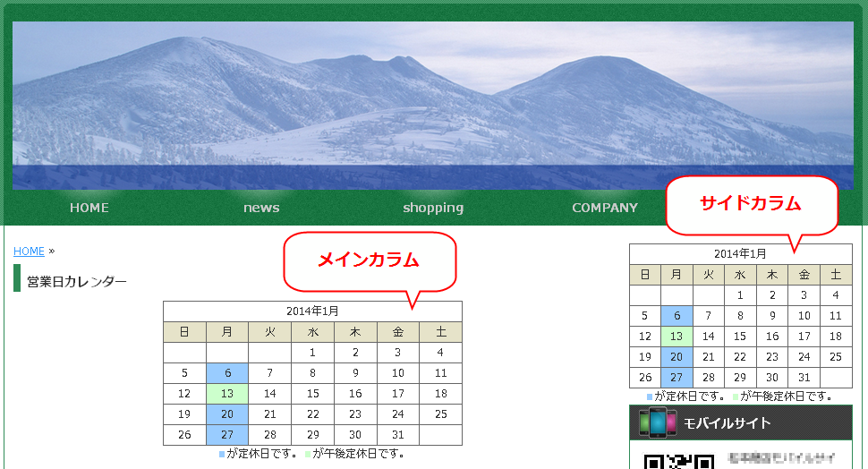868x469 pixels.
Task: Select the sidebar calendar 2014年1月 title
Action: coord(740,254)
